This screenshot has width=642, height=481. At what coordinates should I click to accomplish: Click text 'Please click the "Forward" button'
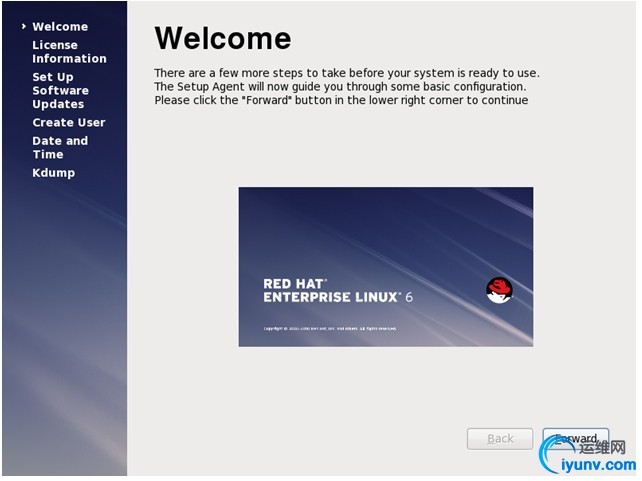(243, 100)
